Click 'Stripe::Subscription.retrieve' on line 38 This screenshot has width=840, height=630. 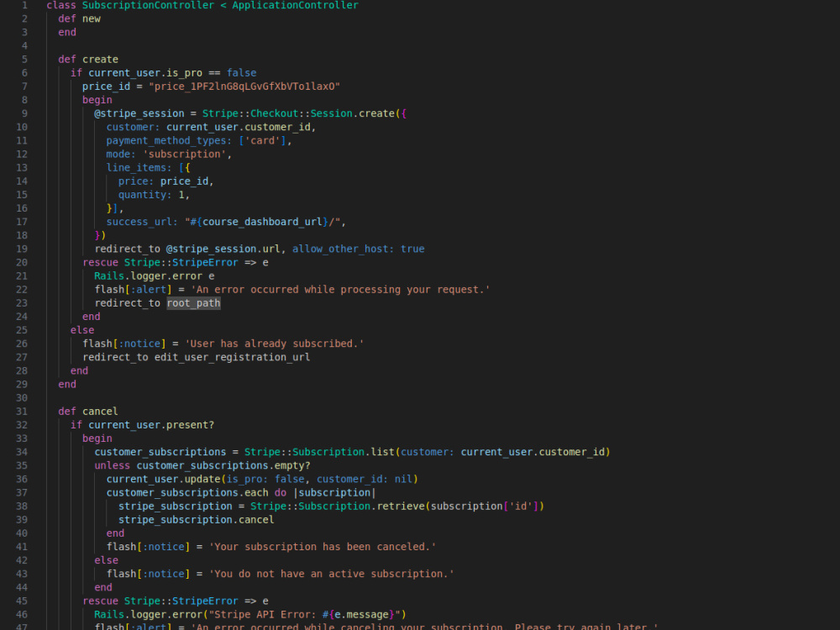[x=338, y=507]
